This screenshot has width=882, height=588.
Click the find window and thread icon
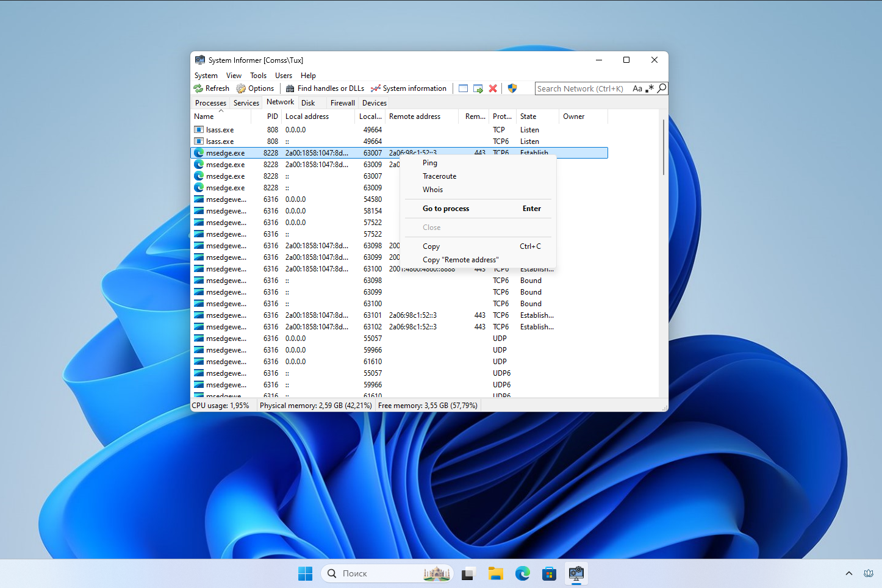tap(478, 88)
